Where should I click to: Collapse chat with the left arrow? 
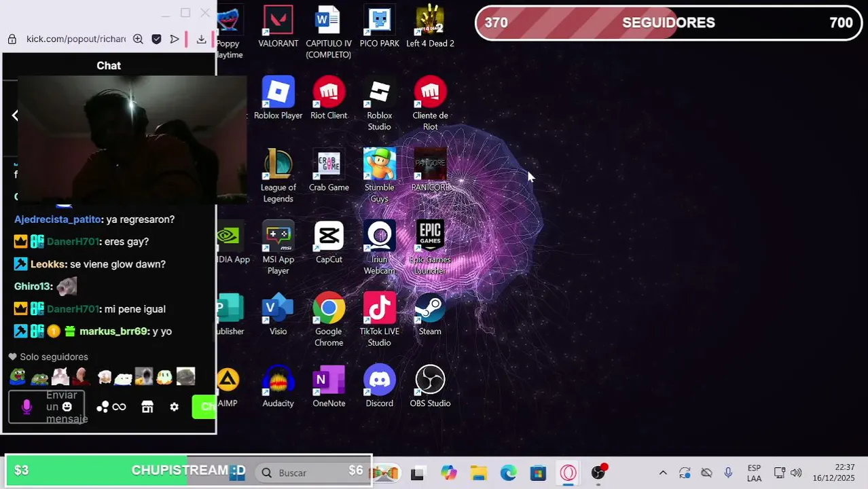(15, 115)
